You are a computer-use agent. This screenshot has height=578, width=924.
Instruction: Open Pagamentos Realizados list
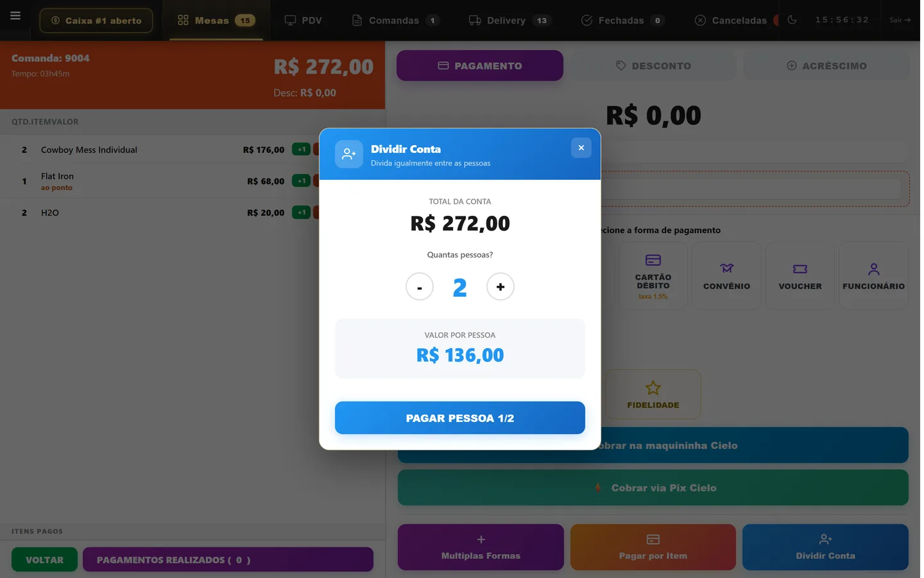coord(228,559)
